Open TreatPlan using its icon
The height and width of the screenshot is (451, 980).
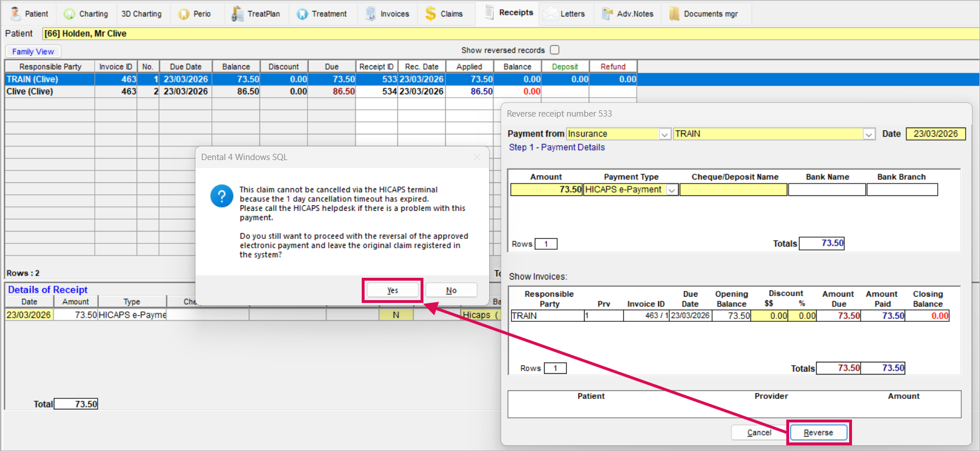pyautogui.click(x=237, y=14)
